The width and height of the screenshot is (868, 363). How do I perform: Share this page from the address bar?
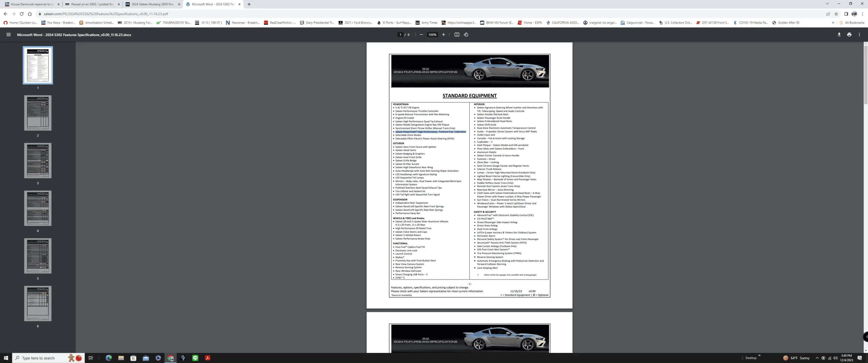[x=828, y=14]
